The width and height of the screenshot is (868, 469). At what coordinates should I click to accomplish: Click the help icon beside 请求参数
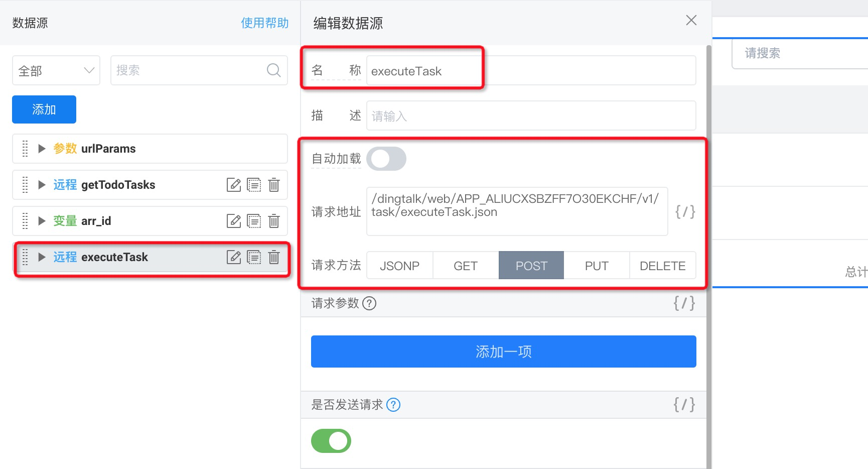[369, 303]
